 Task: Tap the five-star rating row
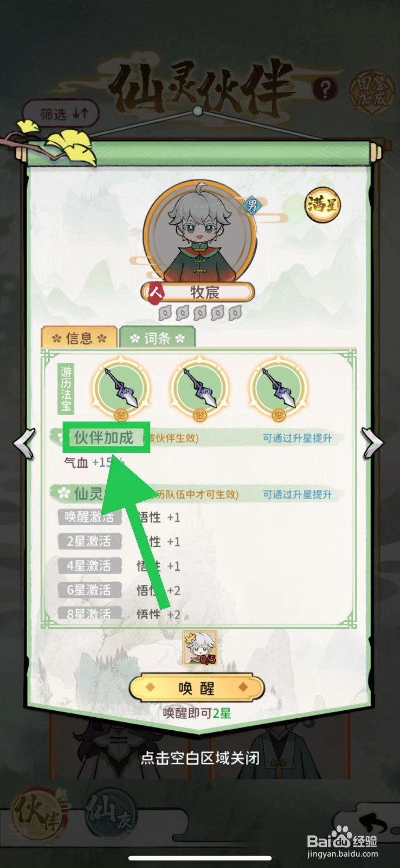(199, 313)
